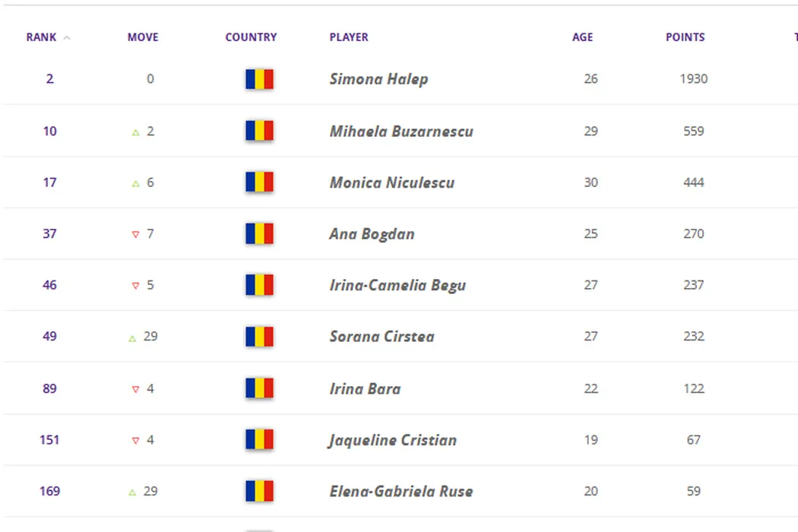This screenshot has height=532, width=798.
Task: Click the flag icon beside Ana Bogdan
Action: [x=259, y=233]
